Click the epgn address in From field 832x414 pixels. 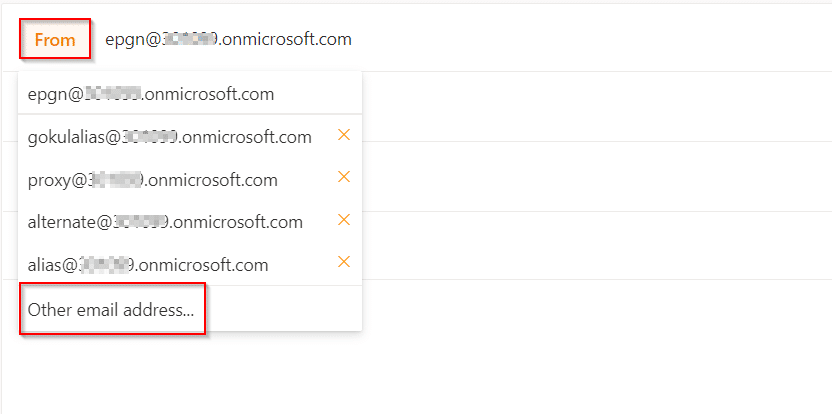click(228, 40)
